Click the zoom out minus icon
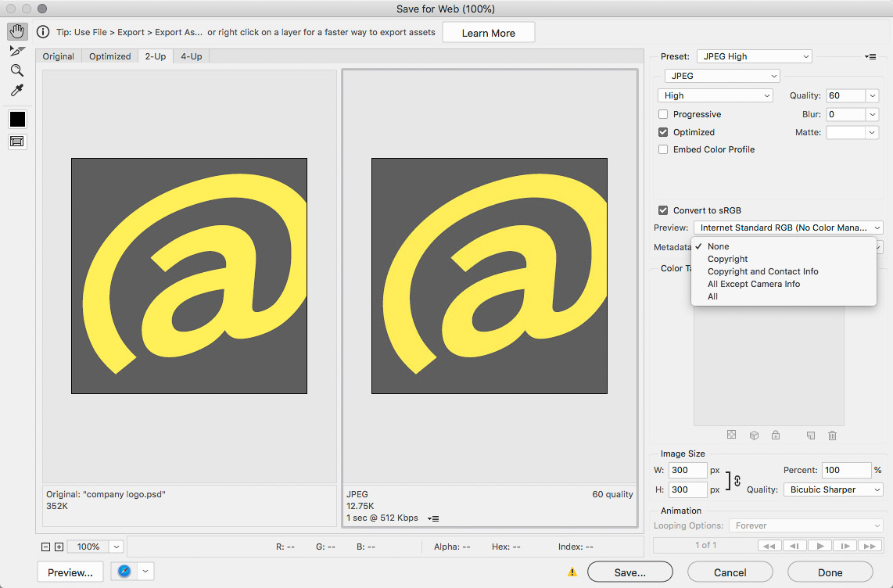 (x=45, y=547)
